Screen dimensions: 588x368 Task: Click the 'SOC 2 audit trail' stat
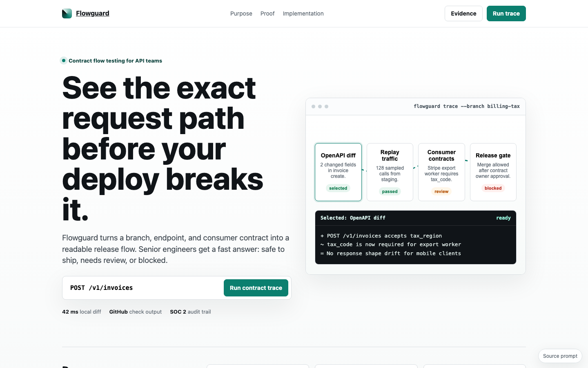(190, 312)
